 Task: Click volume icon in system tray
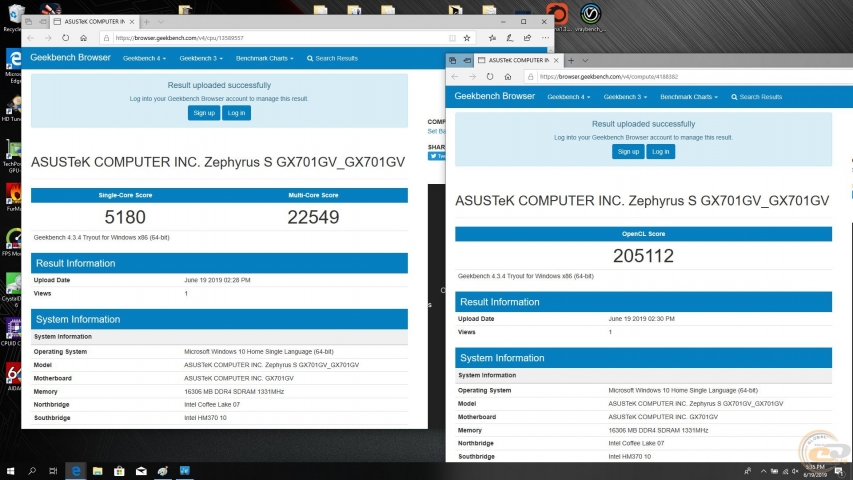tap(795, 471)
